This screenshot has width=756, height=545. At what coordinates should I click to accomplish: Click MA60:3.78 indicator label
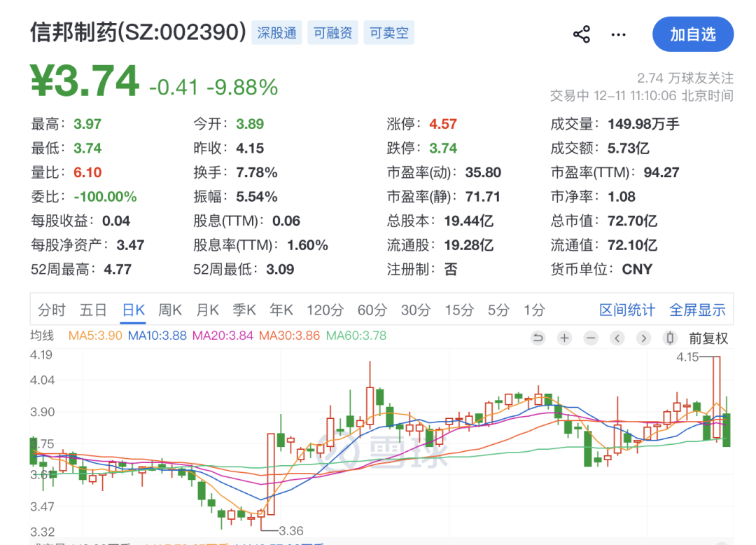click(356, 336)
